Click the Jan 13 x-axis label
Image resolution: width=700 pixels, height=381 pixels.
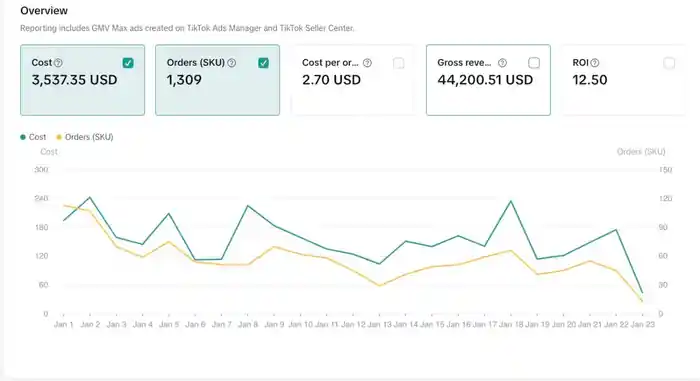[379, 324]
